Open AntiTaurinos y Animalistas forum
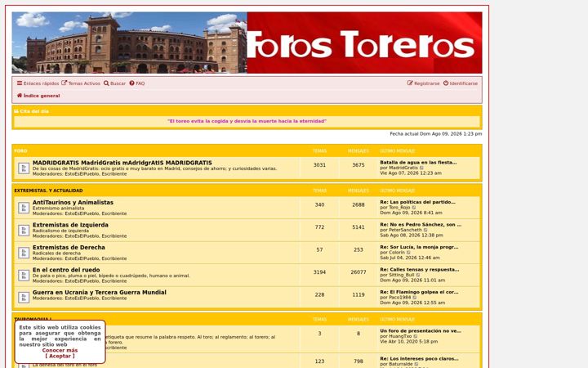The image size is (588, 368). (x=73, y=203)
